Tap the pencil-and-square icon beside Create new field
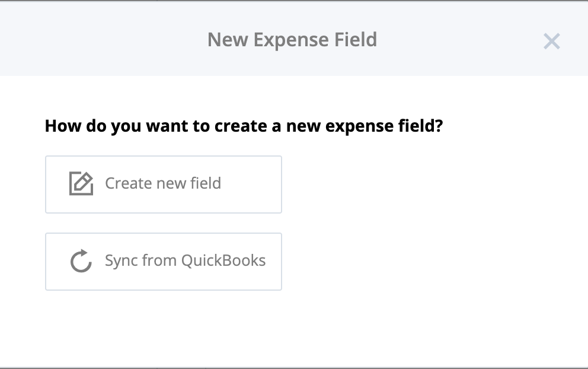The width and height of the screenshot is (588, 369). pos(81,183)
